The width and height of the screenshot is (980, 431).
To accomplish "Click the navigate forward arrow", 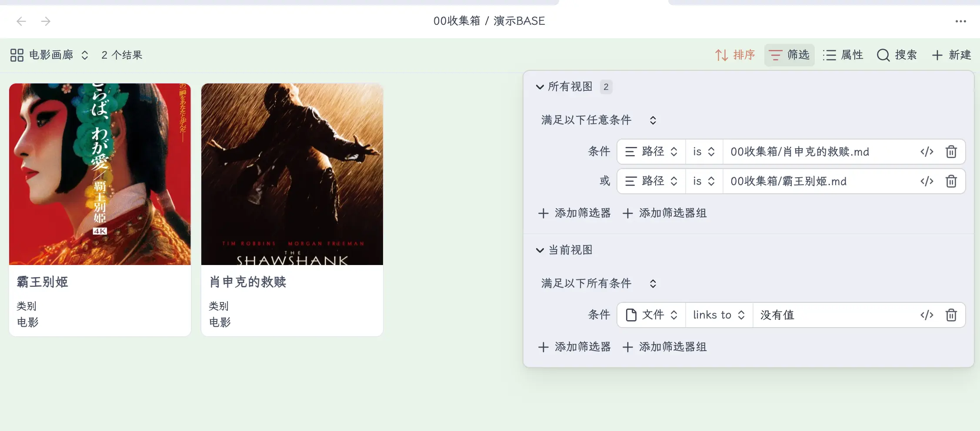I will tap(46, 21).
